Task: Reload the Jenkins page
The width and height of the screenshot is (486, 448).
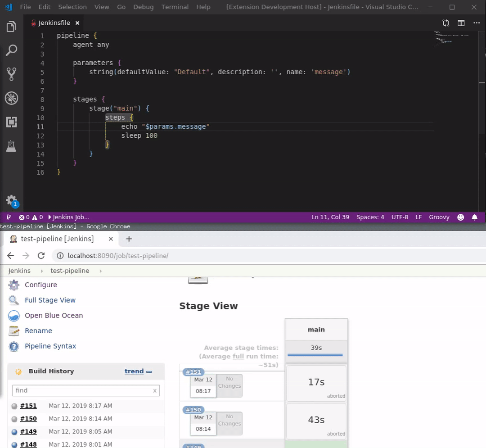Action: click(x=41, y=255)
